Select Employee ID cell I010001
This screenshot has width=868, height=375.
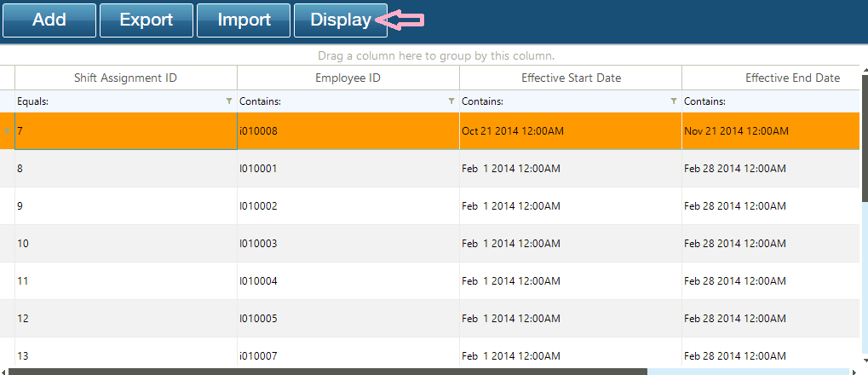(348, 169)
